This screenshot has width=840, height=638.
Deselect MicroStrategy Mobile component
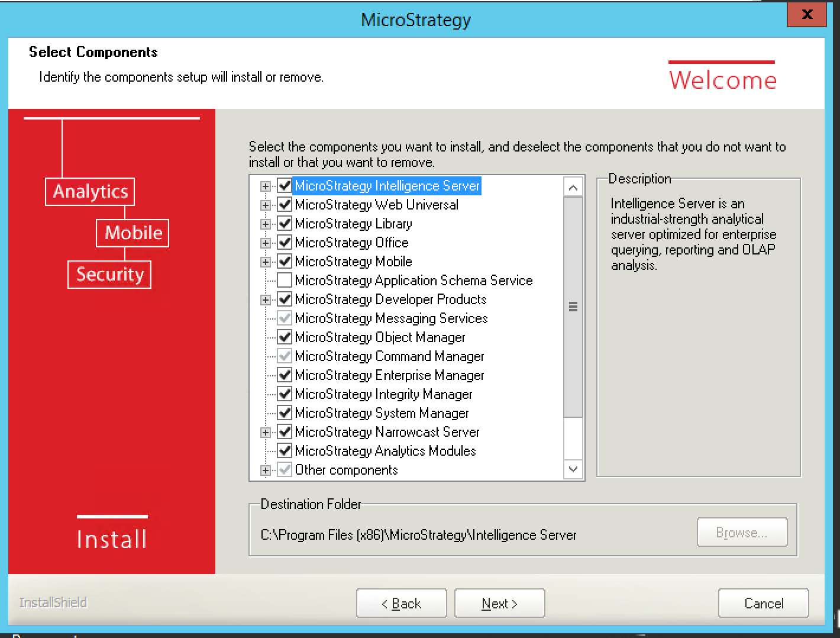click(x=285, y=261)
